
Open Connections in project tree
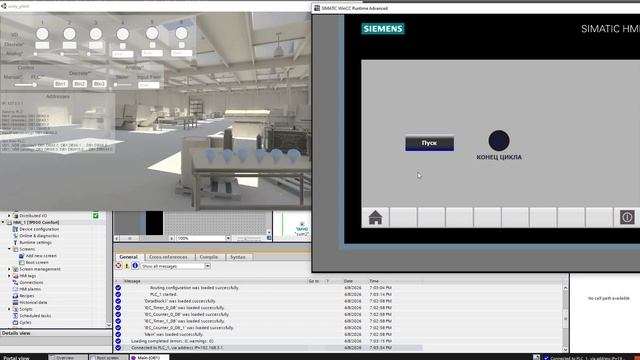click(x=31, y=282)
